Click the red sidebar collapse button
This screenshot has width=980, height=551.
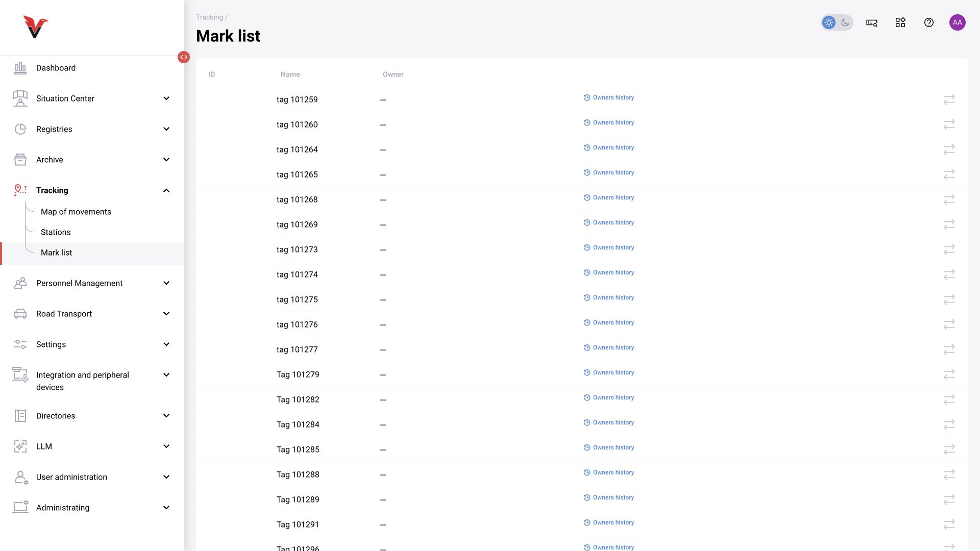pos(184,57)
